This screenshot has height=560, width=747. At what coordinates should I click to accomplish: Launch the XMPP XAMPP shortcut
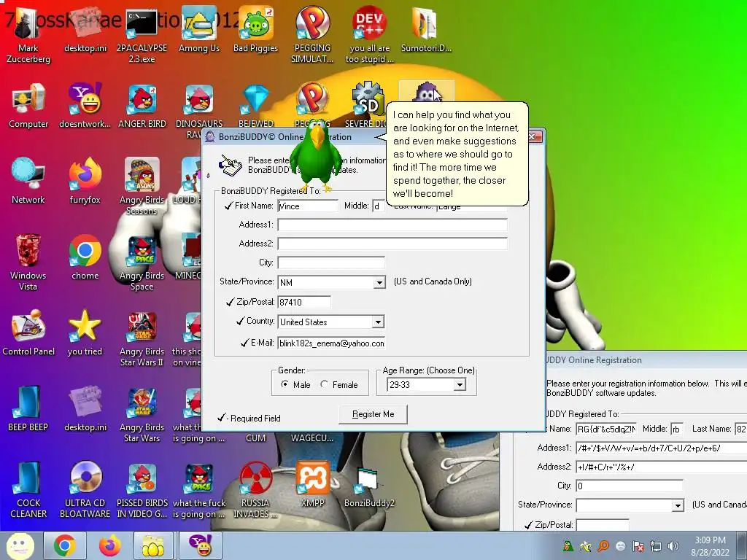(x=312, y=484)
